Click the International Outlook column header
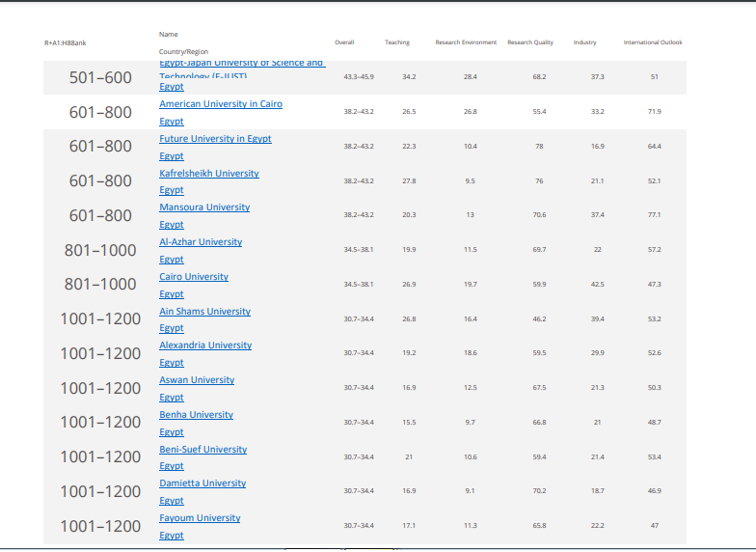Image resolution: width=756 pixels, height=552 pixels. click(x=653, y=42)
